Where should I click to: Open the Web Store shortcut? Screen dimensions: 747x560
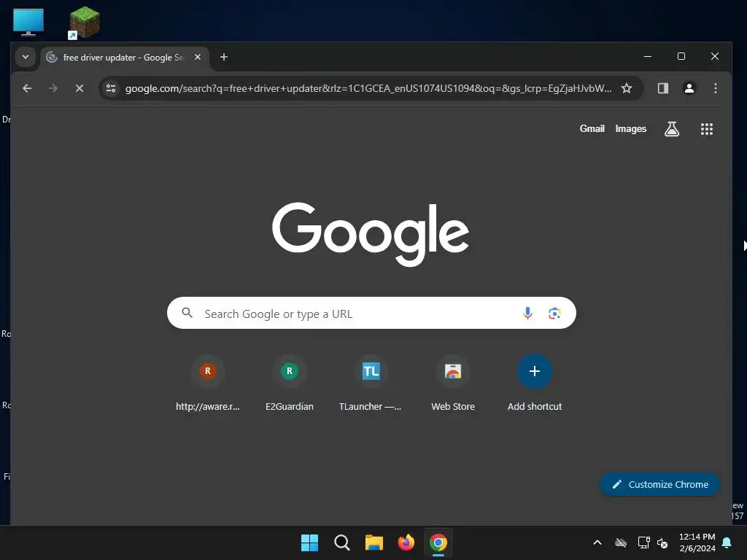pos(452,384)
